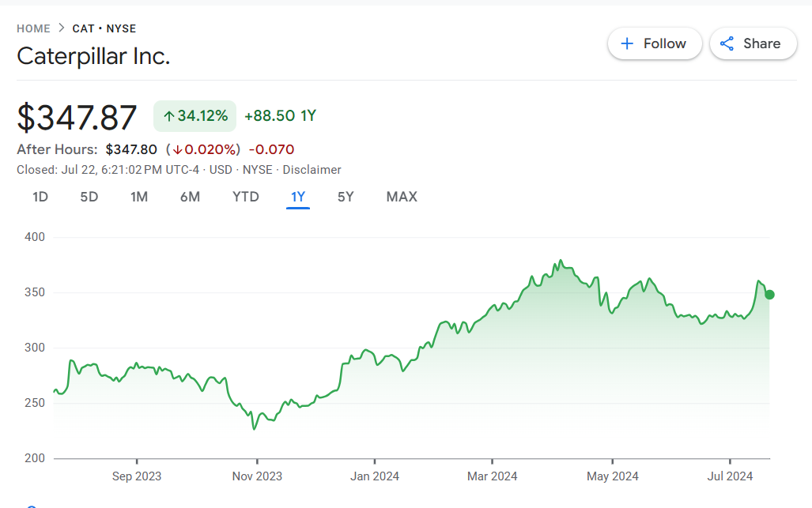Click the active 1Y range tab
Image resolution: width=812 pixels, height=508 pixels.
click(298, 197)
